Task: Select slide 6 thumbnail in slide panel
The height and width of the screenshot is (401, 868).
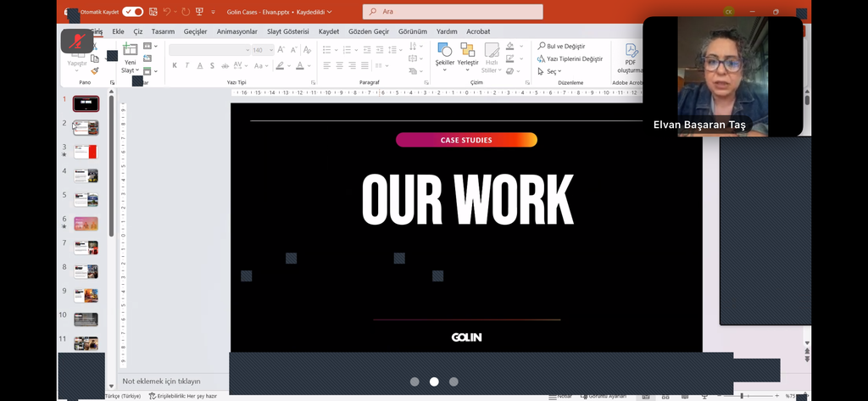Action: click(86, 224)
